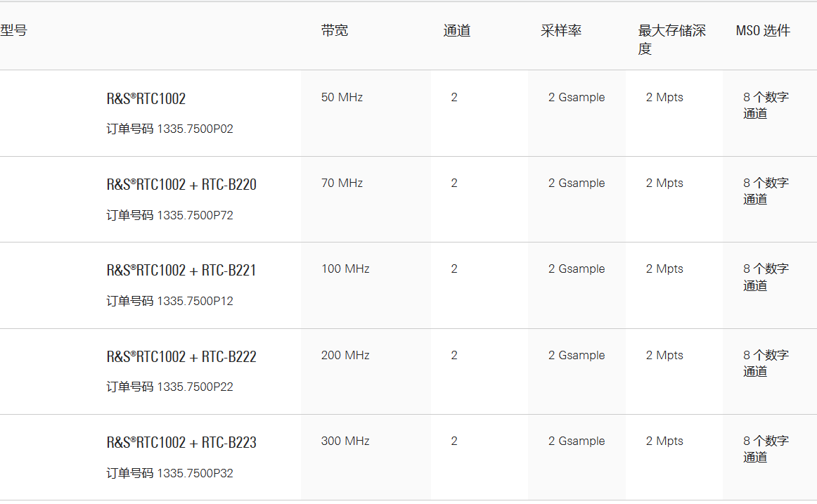
Task: Click the 带宽 column header
Action: (335, 31)
